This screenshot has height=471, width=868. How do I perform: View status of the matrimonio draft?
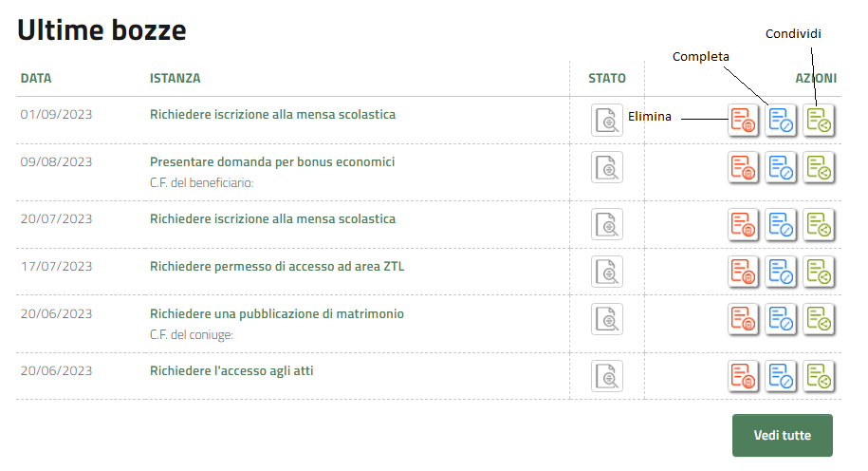(607, 319)
